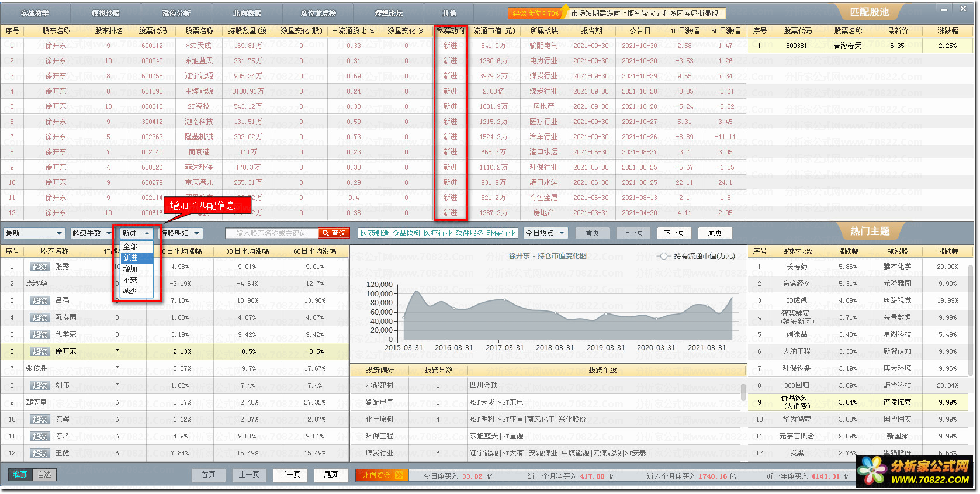Viewport: 980px width, 494px height.
Task: Click 上一页 beside 今日热点 dropdown
Action: 633,233
